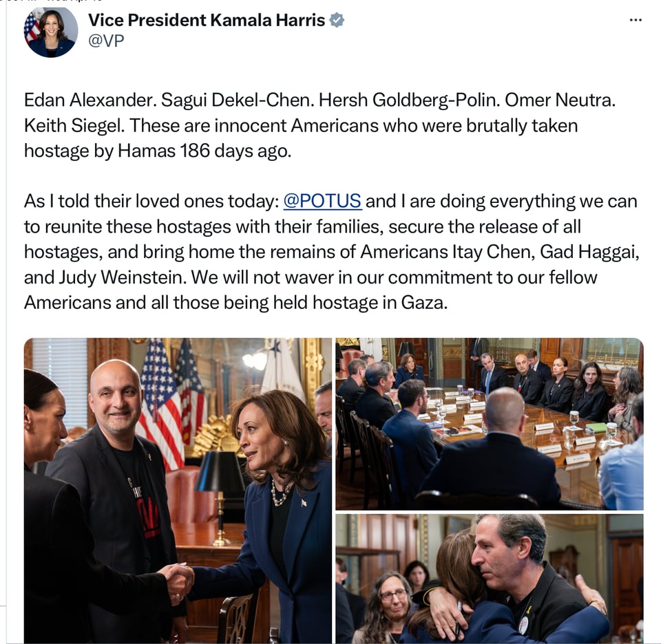
Task: Click the blue verified badge icon
Action: click(337, 20)
